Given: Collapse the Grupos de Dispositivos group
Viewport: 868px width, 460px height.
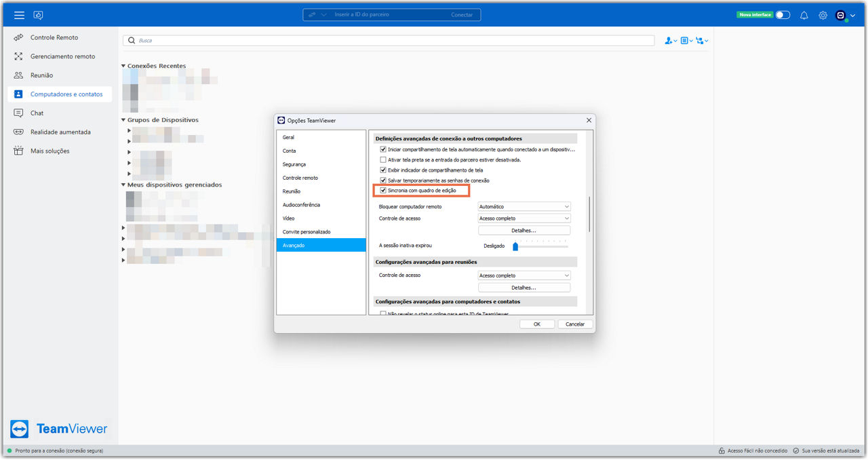Looking at the screenshot, I should point(123,120).
